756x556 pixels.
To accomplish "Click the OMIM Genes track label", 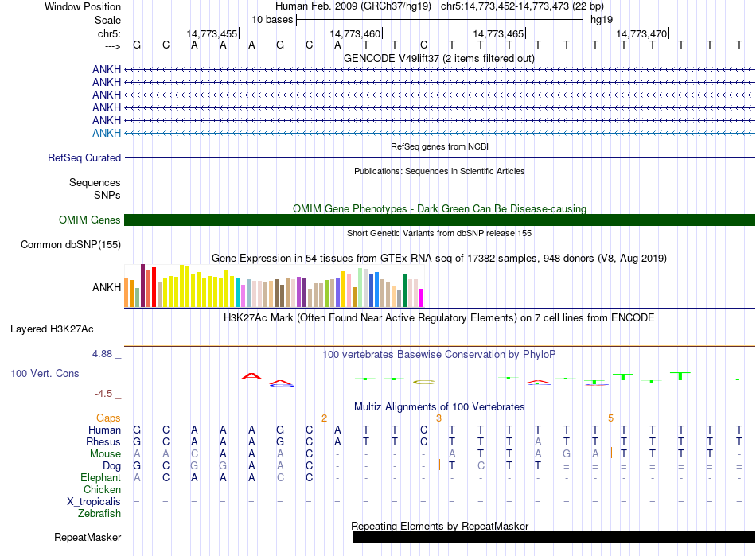I will coord(89,220).
